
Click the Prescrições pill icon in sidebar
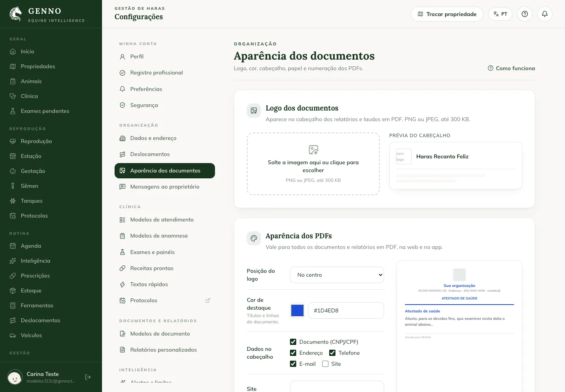(x=13, y=276)
